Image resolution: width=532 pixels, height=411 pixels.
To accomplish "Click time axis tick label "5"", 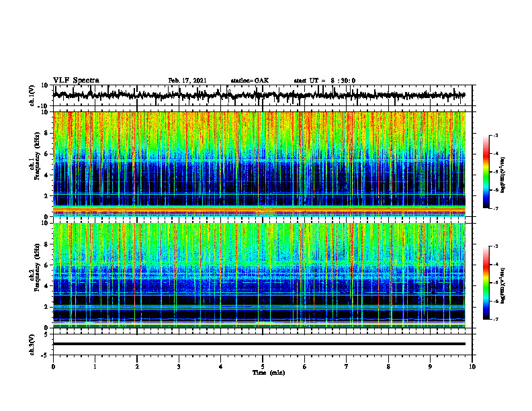I will pyautogui.click(x=263, y=367).
